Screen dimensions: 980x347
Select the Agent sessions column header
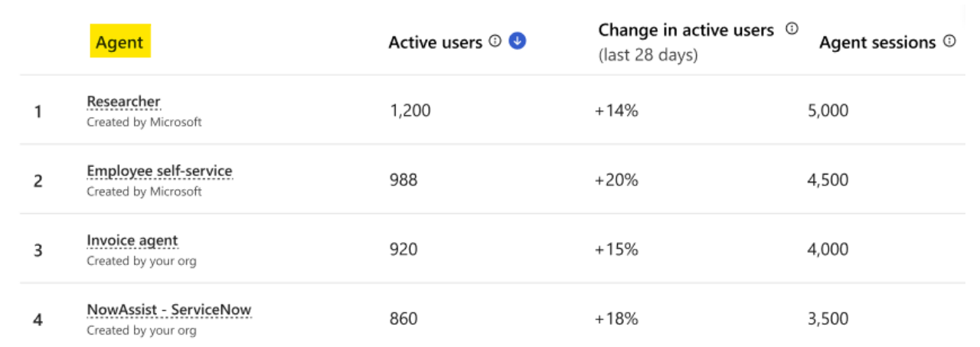(x=877, y=43)
